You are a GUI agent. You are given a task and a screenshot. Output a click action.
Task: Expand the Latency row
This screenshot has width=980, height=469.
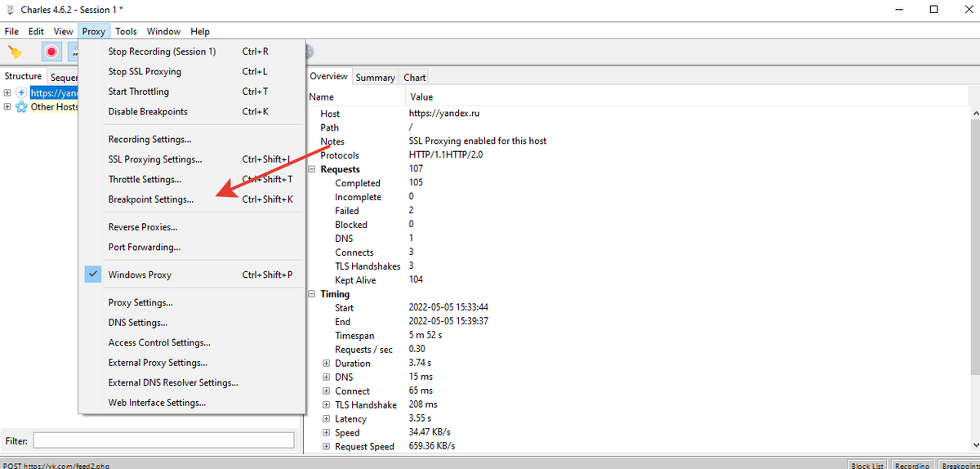pyautogui.click(x=326, y=419)
